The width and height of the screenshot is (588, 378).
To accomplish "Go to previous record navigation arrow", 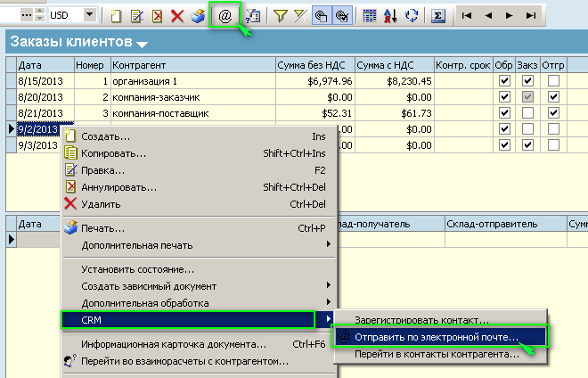I will click(488, 15).
